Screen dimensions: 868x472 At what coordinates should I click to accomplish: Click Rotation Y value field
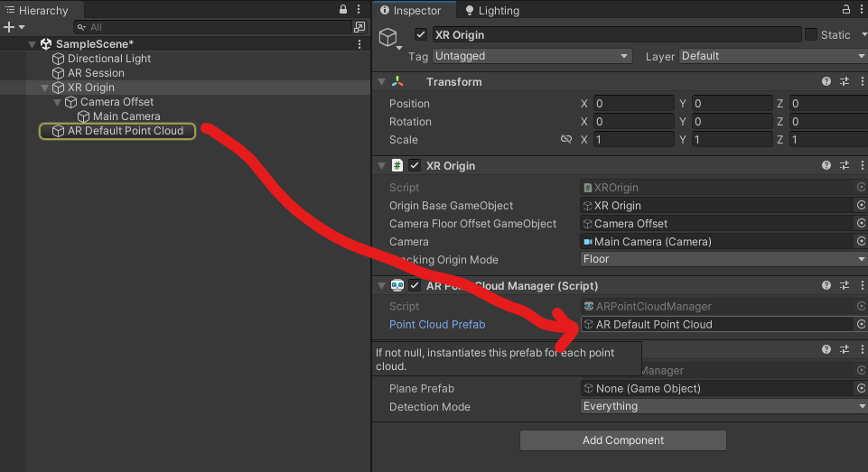click(x=732, y=122)
